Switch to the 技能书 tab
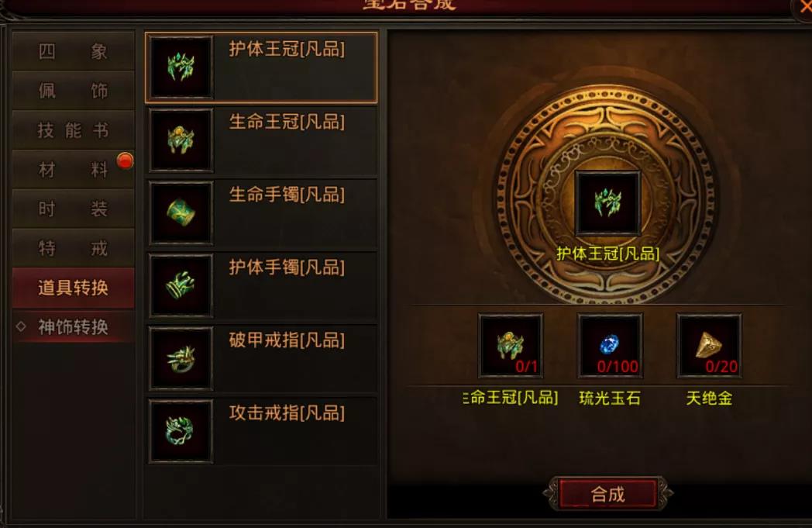This screenshot has width=812, height=528. click(x=73, y=130)
